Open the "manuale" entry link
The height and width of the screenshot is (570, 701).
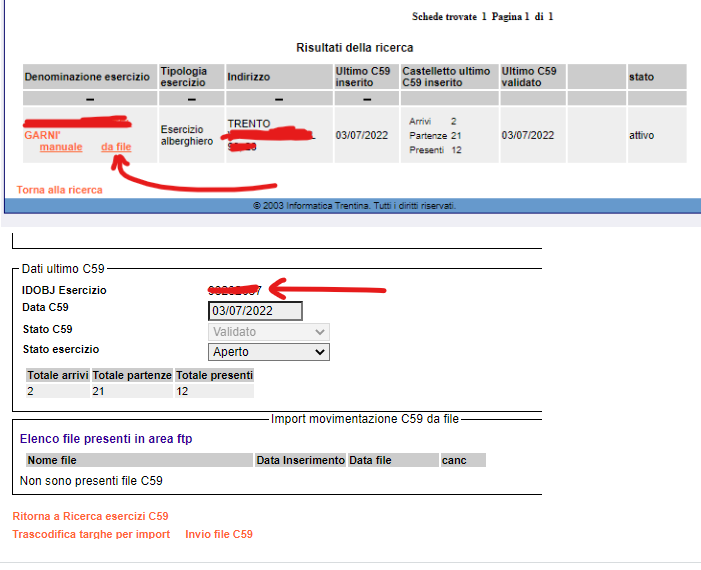click(x=61, y=147)
